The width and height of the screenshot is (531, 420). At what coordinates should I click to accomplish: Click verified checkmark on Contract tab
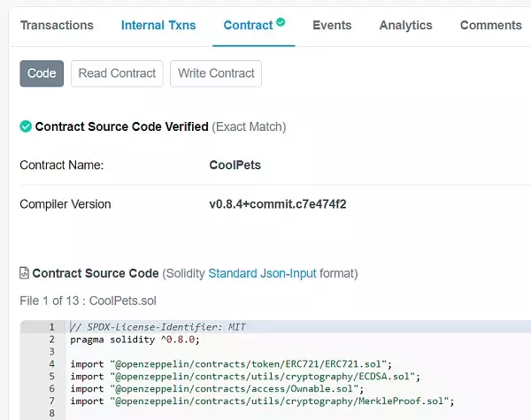pos(281,21)
